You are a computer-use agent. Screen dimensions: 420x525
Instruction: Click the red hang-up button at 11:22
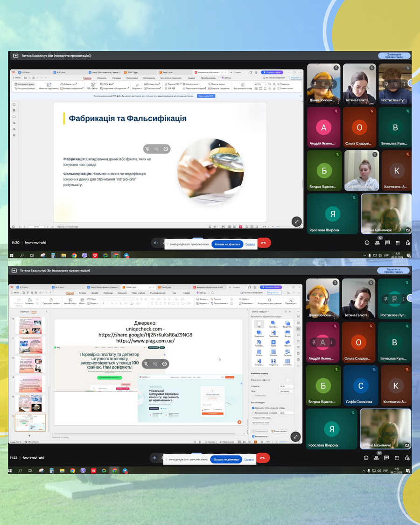263,459
